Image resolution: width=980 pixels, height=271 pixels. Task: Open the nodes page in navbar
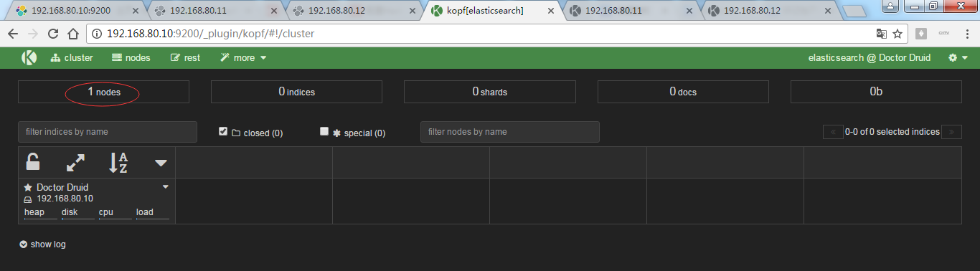point(131,58)
